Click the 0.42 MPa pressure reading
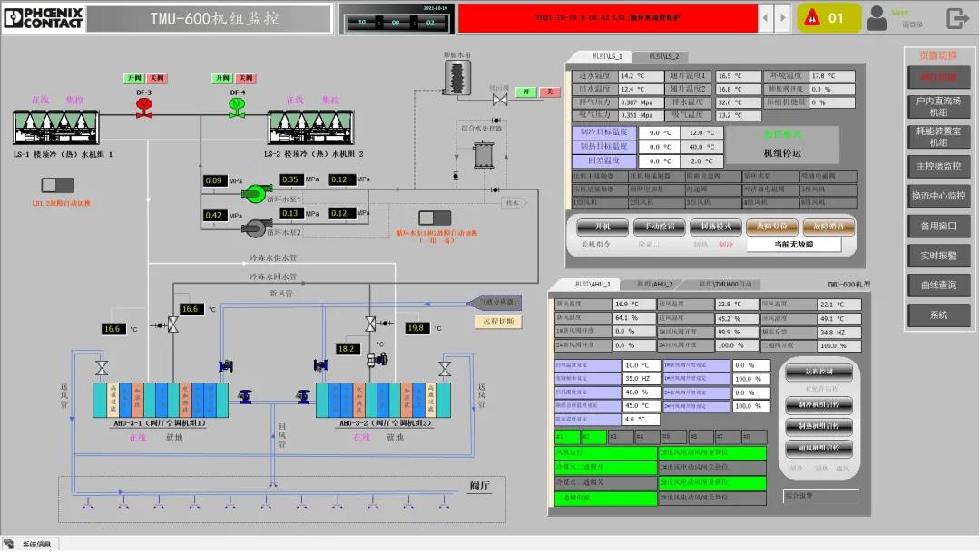 [x=214, y=215]
